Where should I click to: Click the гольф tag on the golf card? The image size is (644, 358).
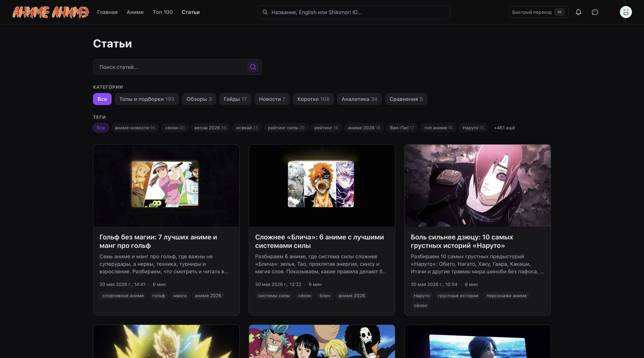(x=159, y=296)
